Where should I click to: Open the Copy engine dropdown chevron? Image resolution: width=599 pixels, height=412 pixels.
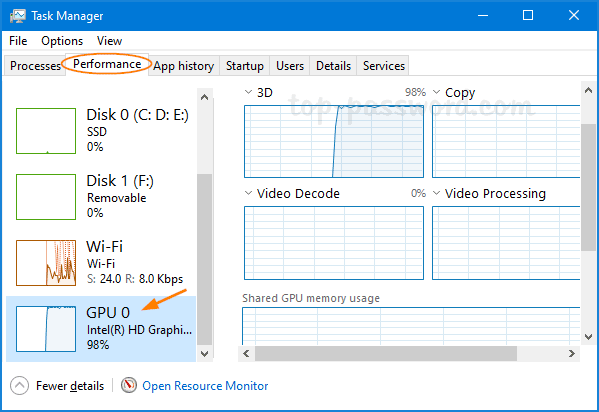436,92
